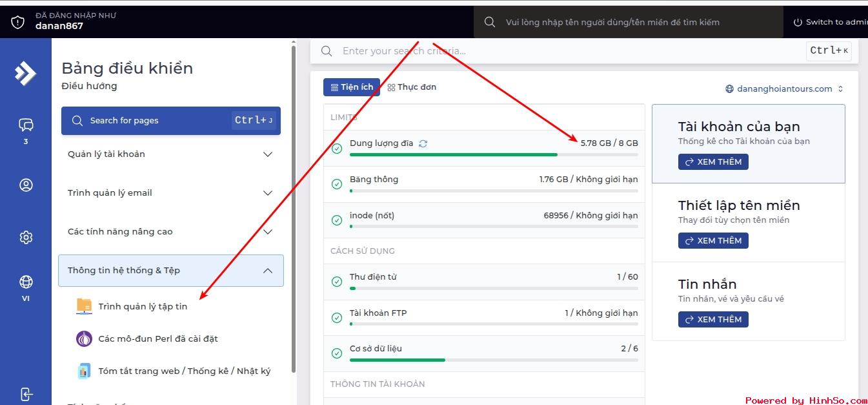Switch to the Tiện ích view
The width and height of the screenshot is (868, 405).
(x=352, y=87)
